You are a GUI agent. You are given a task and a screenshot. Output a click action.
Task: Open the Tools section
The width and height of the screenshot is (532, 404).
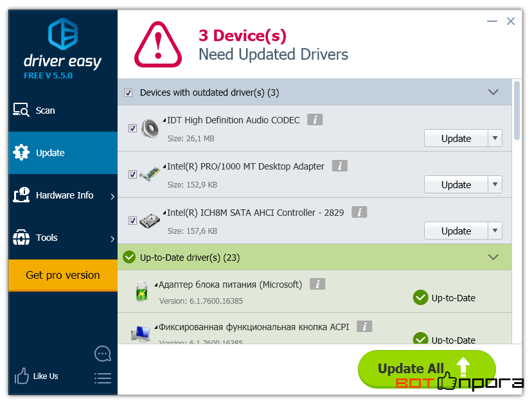tap(63, 238)
